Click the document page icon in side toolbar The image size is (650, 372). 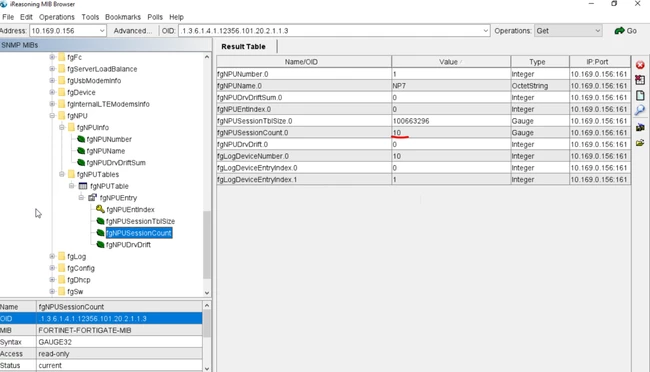[x=640, y=95]
